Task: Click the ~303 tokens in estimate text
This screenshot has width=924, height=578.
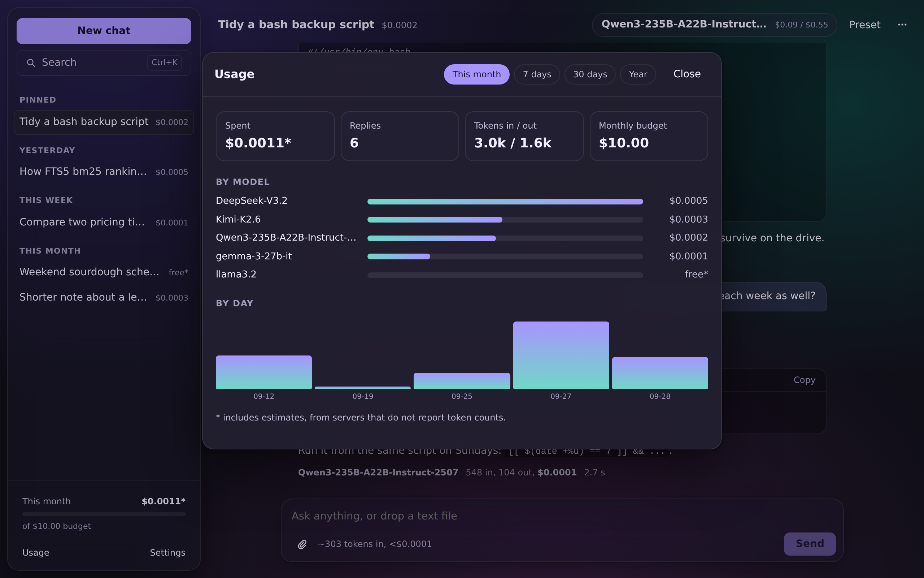Action: 375,544
